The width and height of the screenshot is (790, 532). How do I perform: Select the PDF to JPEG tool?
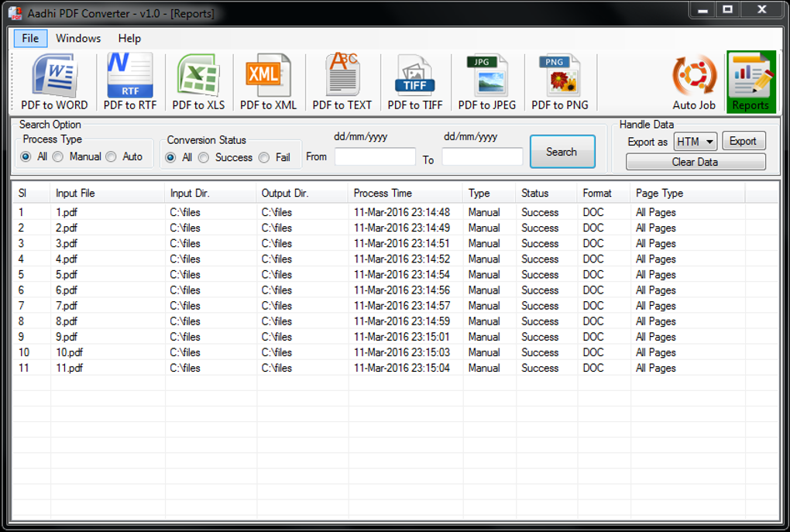(x=486, y=81)
